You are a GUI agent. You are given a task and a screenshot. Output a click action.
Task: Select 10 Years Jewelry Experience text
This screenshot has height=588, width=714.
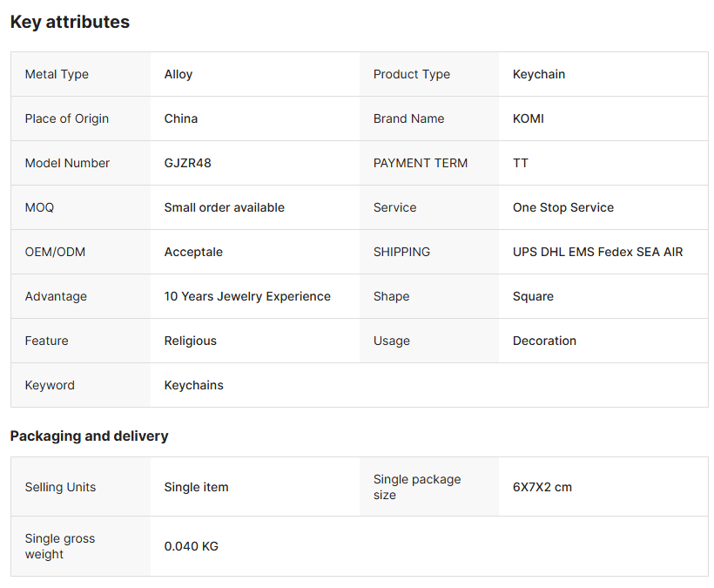[x=247, y=296]
